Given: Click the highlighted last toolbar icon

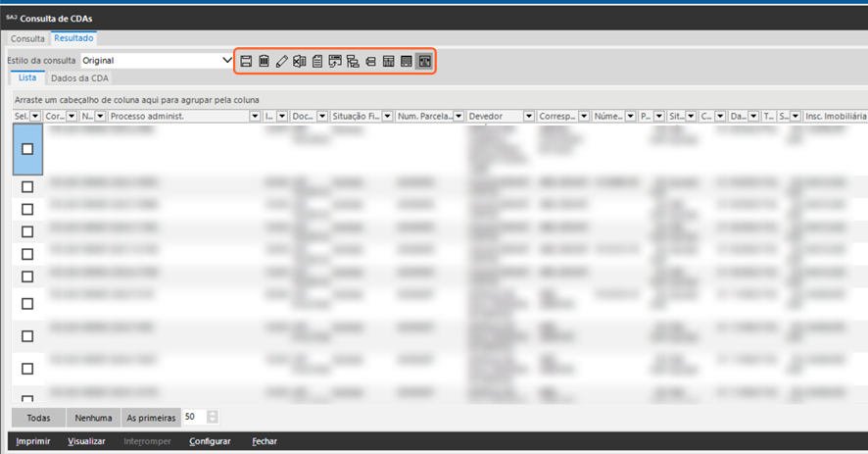Looking at the screenshot, I should pos(425,62).
